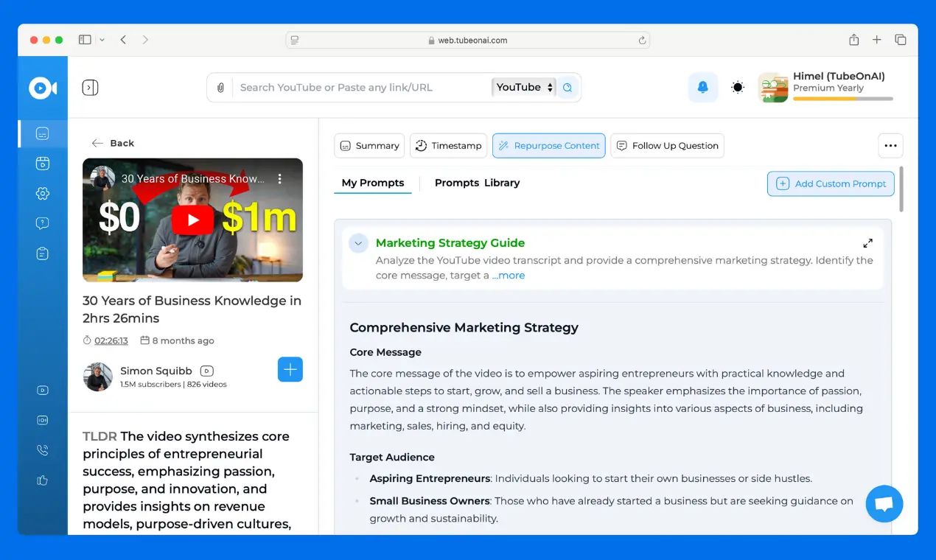Click the Premium Yearly usage progress bar
936x560 pixels.
click(843, 99)
